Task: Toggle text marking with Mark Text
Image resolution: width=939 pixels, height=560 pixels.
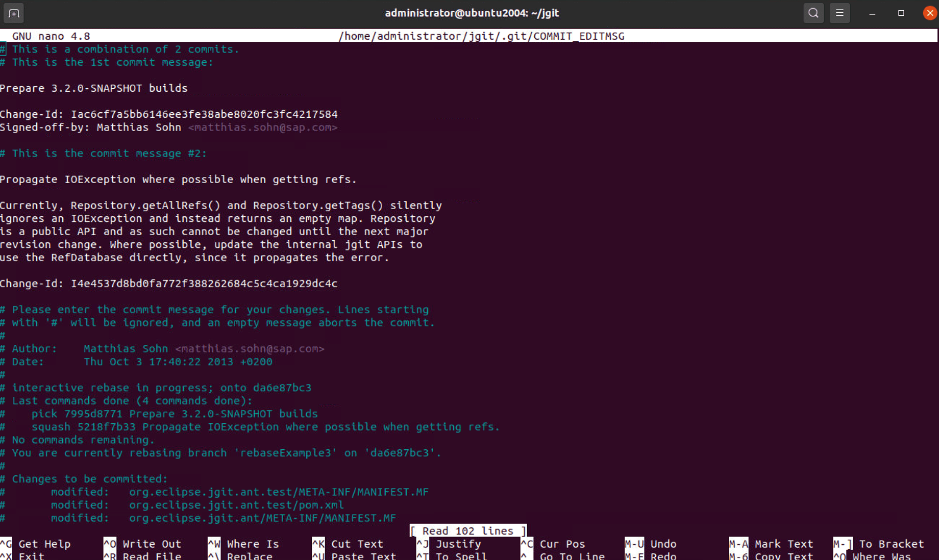Action: click(x=783, y=544)
